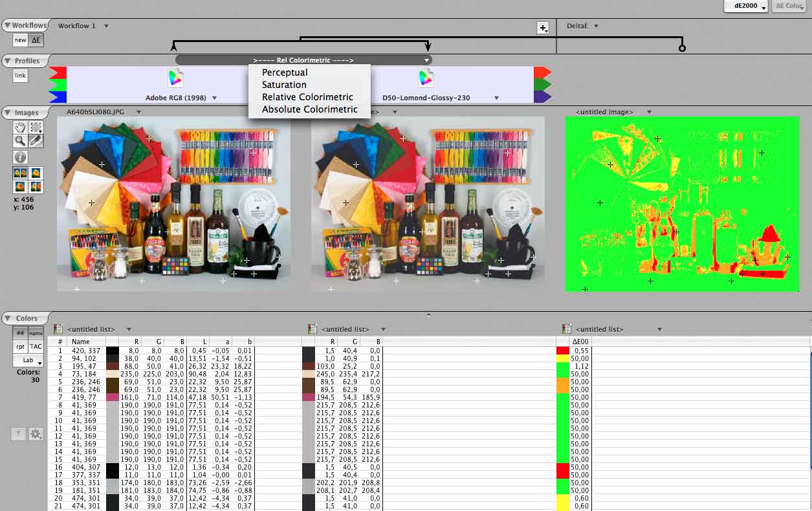Click the Name column header
This screenshot has height=511, width=812.
coord(81,342)
